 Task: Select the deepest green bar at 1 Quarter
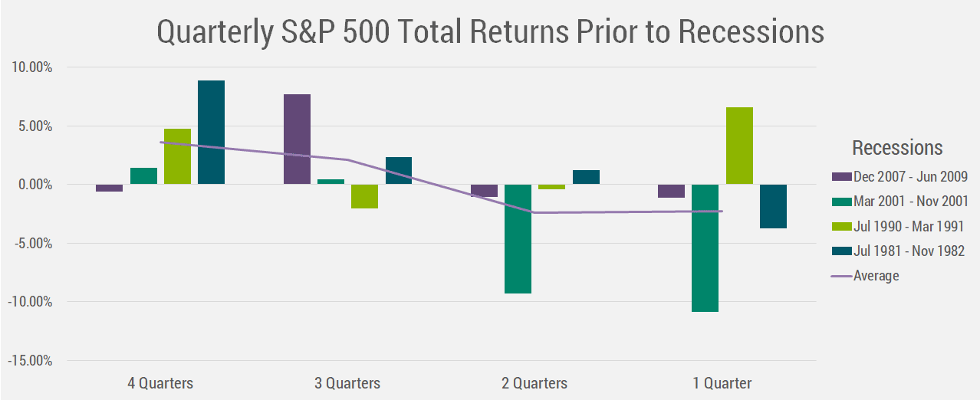pyautogui.click(x=705, y=248)
